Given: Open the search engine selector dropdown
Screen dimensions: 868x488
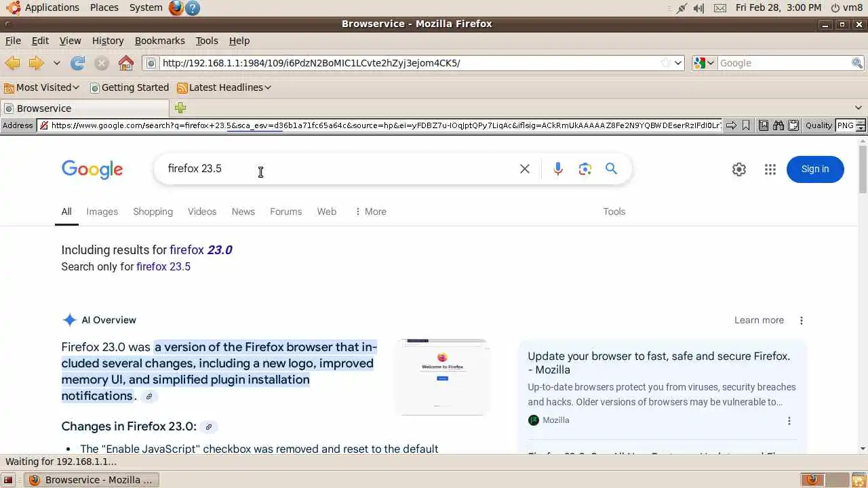Looking at the screenshot, I should tap(704, 63).
